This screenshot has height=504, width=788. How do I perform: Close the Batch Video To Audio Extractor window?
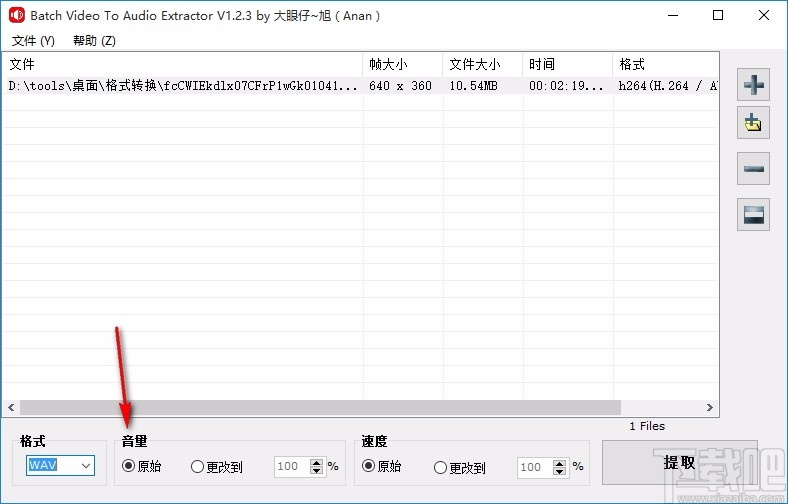click(764, 16)
